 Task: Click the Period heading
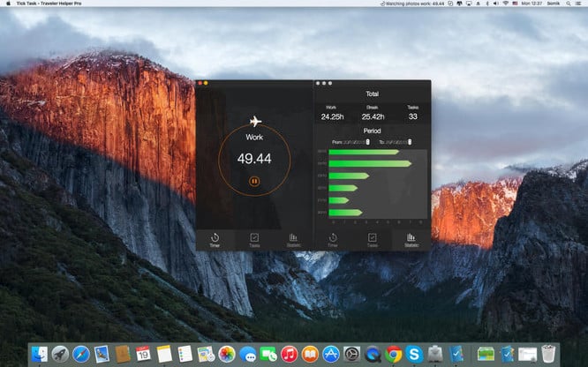372,131
